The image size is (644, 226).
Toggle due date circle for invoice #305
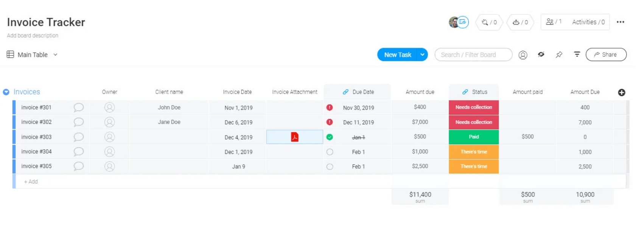(x=330, y=166)
